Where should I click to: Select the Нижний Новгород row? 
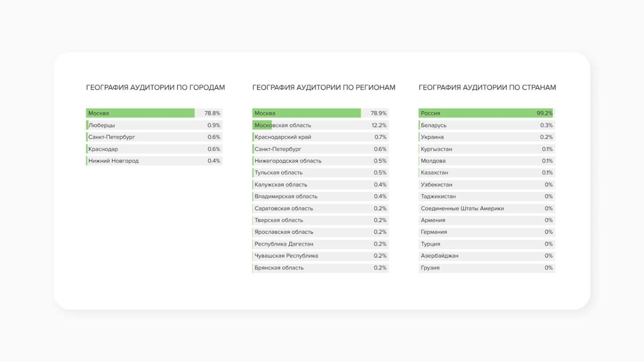154,161
